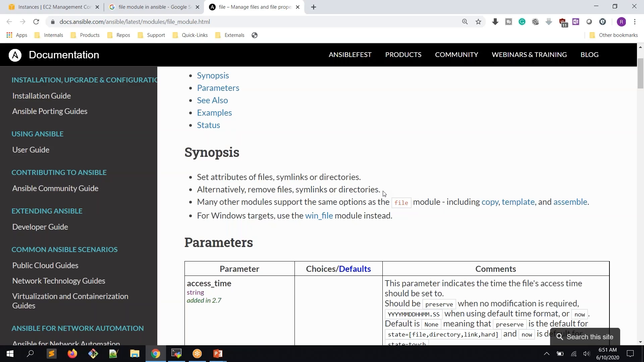Open PowerPoint from taskbar
Viewport: 644px width, 362px height.
tap(218, 354)
